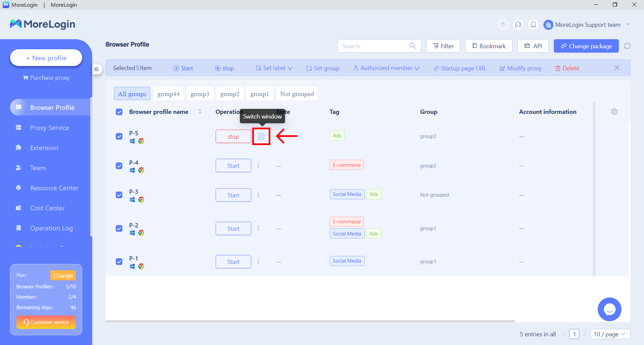This screenshot has width=644, height=345.
Task: Uncheck the P-4 row checkbox
Action: point(119,166)
